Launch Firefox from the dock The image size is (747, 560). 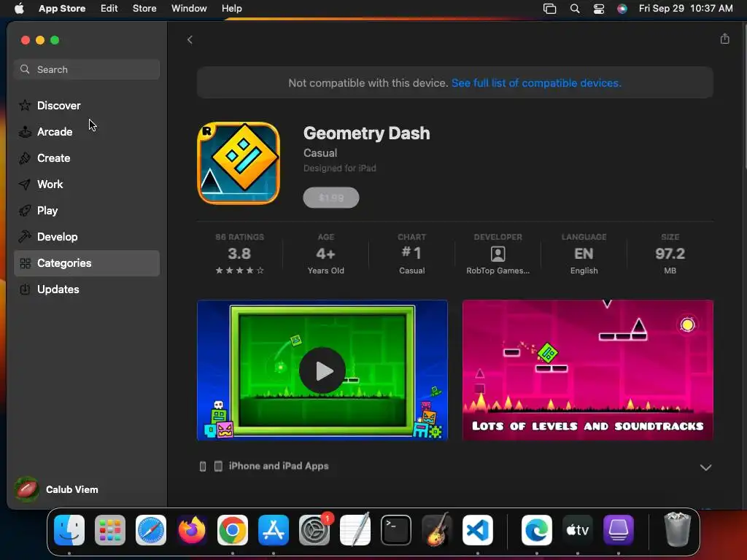192,530
